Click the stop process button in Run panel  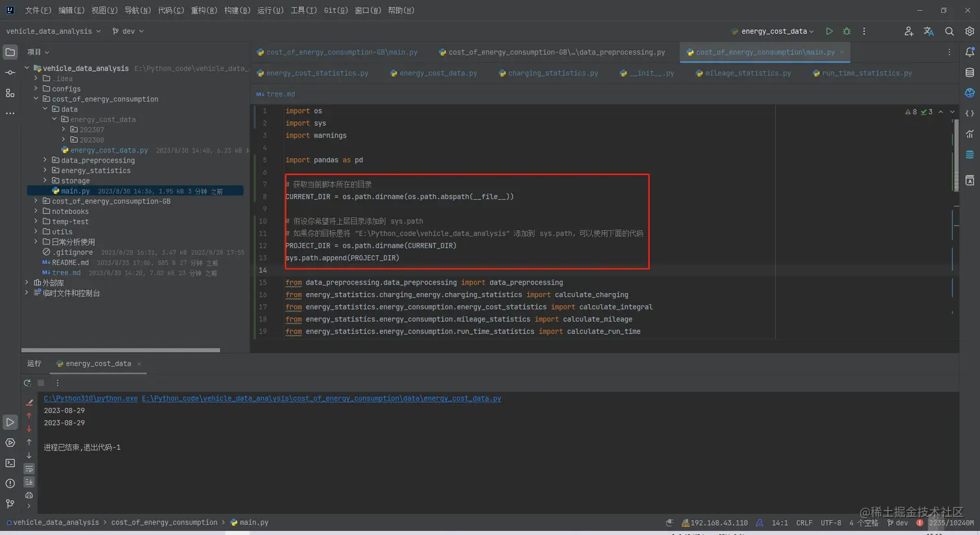(x=41, y=383)
